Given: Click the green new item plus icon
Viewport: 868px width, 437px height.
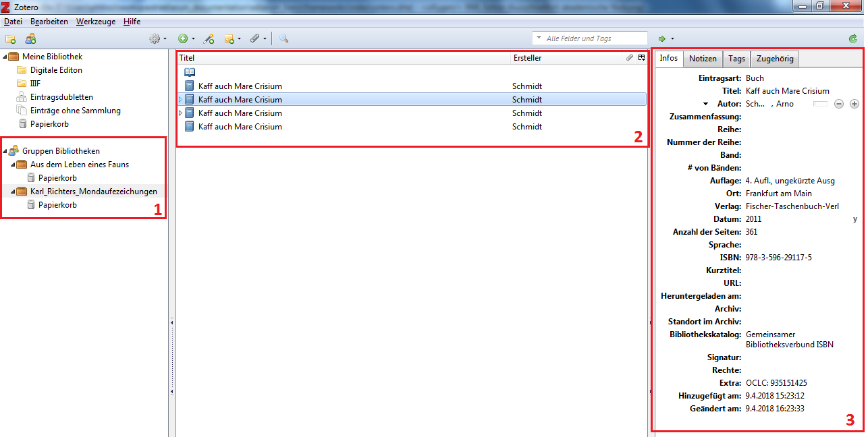Looking at the screenshot, I should (183, 39).
